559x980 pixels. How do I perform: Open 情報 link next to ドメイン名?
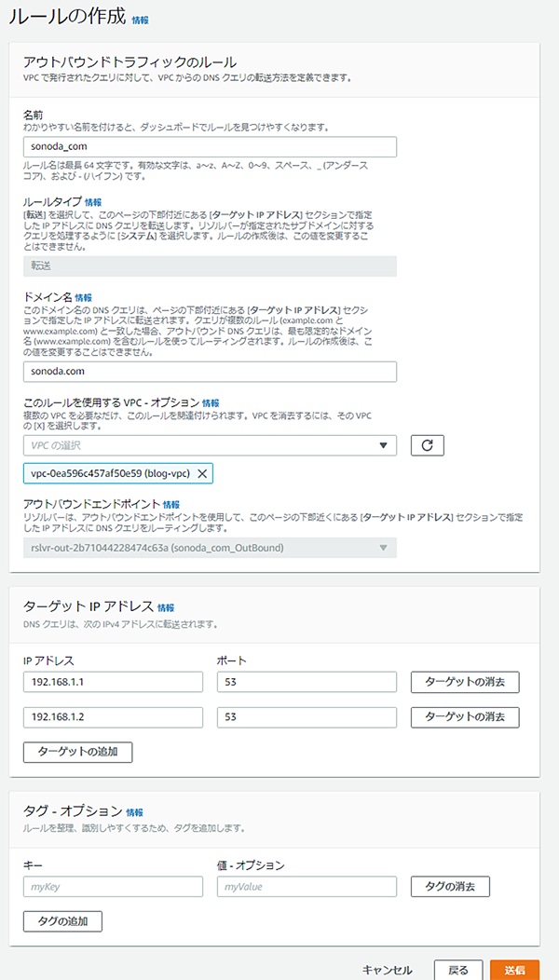pyautogui.click(x=83, y=297)
